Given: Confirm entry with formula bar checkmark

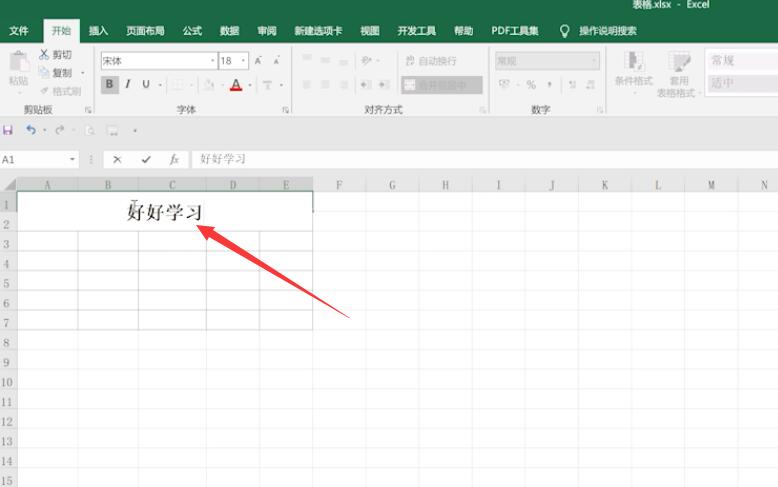Looking at the screenshot, I should point(146,159).
